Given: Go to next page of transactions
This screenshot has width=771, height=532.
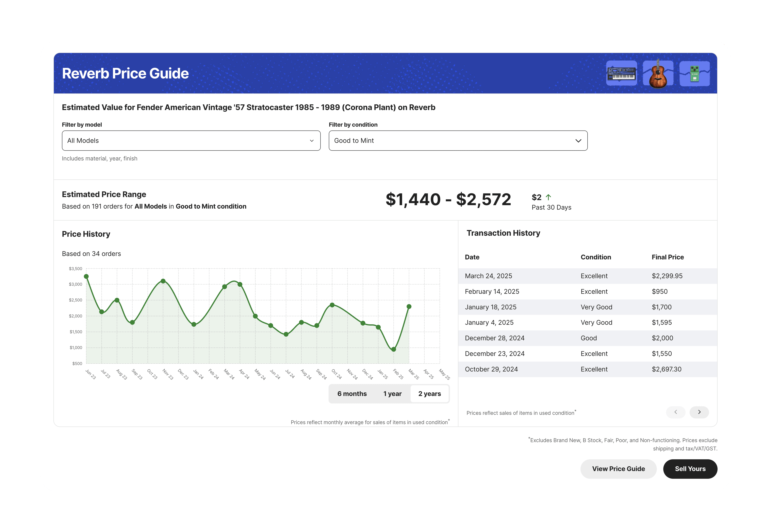Looking at the screenshot, I should [699, 412].
